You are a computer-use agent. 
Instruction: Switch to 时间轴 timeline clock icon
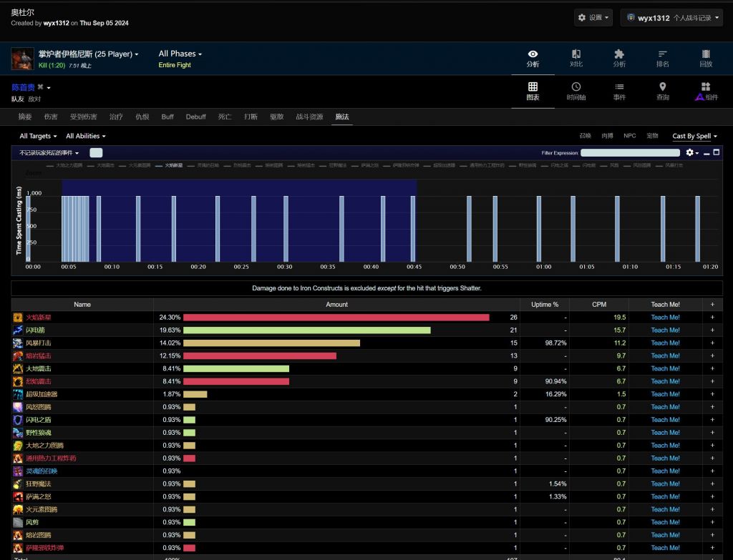coord(576,91)
